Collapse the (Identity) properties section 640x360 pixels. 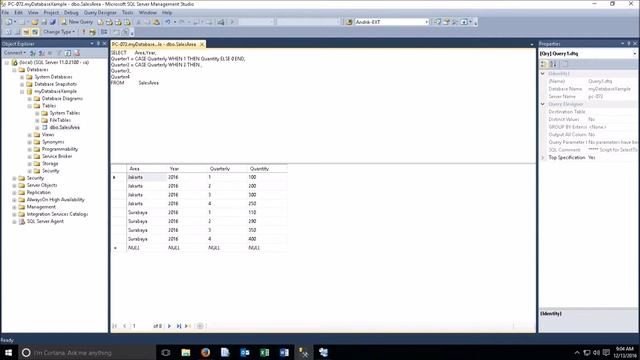click(x=543, y=73)
